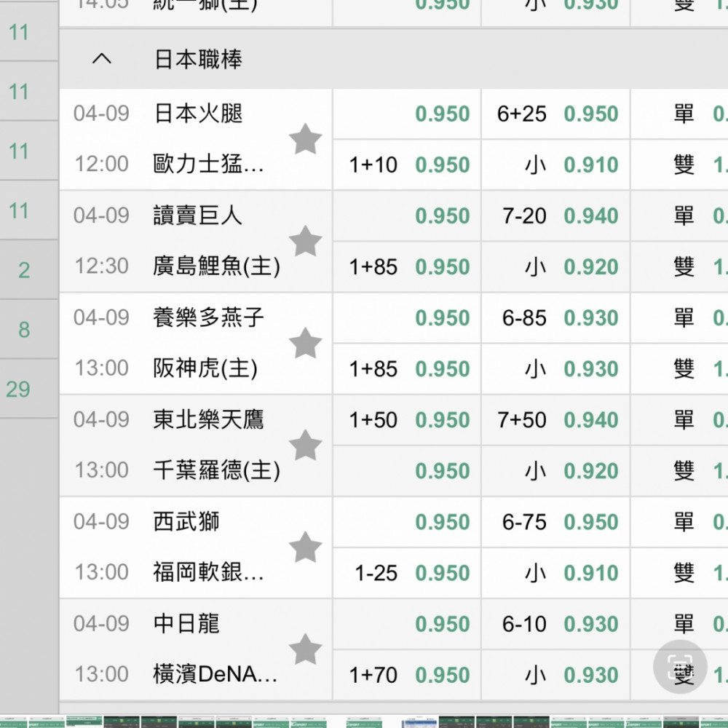Open the 千葉羅德(主) team name
Viewport: 728px width, 728px height.
(217, 471)
